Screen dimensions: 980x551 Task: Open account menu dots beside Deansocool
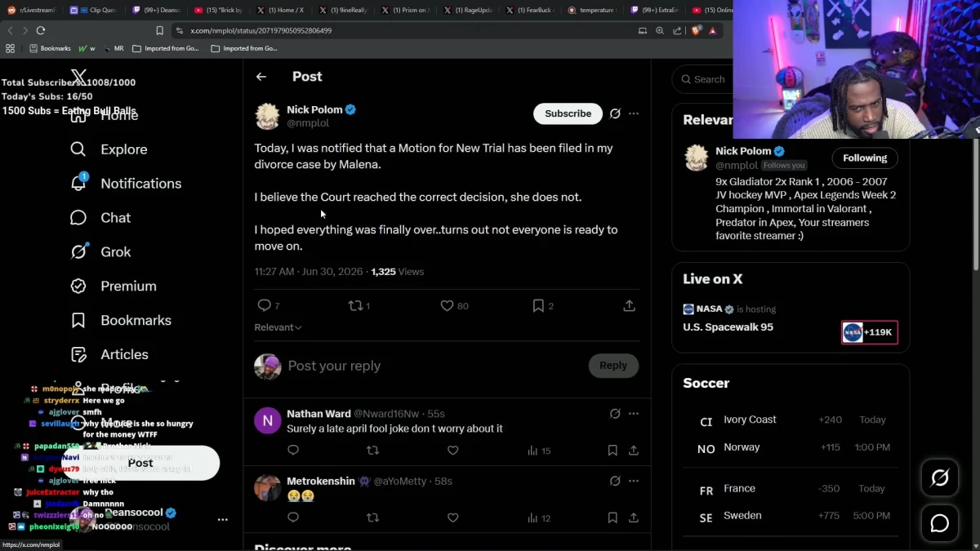(x=222, y=519)
